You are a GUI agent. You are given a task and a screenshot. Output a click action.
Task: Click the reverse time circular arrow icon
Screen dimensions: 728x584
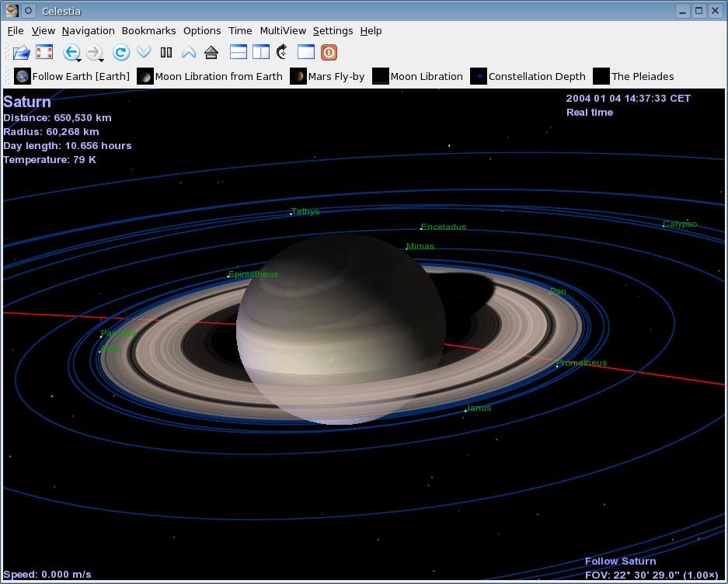[120, 53]
